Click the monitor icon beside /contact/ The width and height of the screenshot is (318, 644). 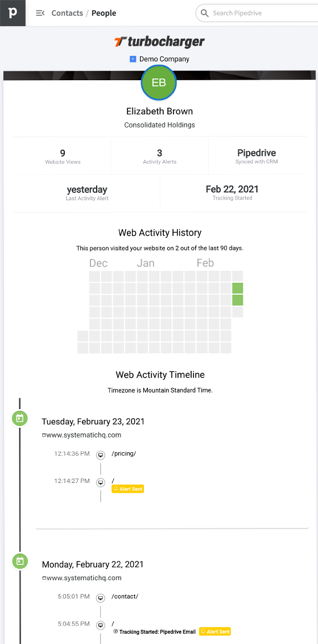(x=101, y=597)
